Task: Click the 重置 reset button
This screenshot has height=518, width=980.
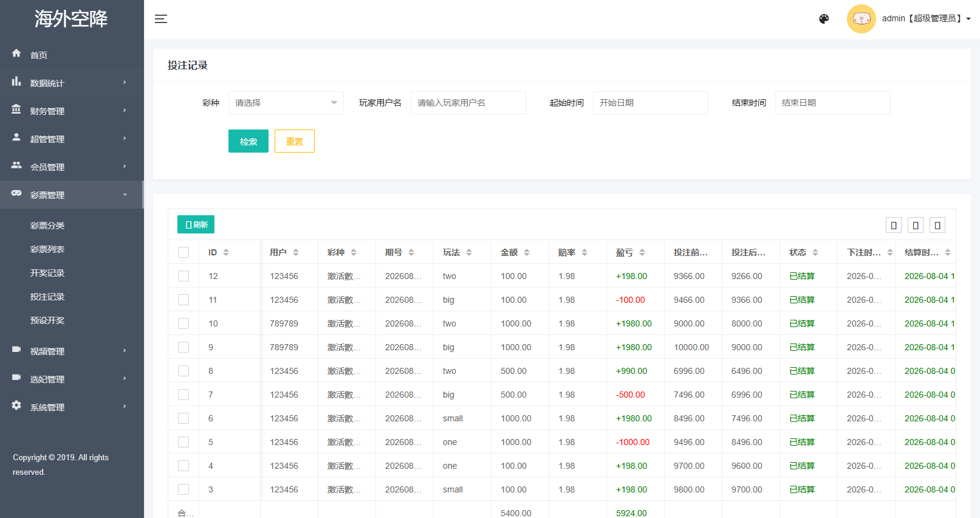Action: pyautogui.click(x=295, y=141)
